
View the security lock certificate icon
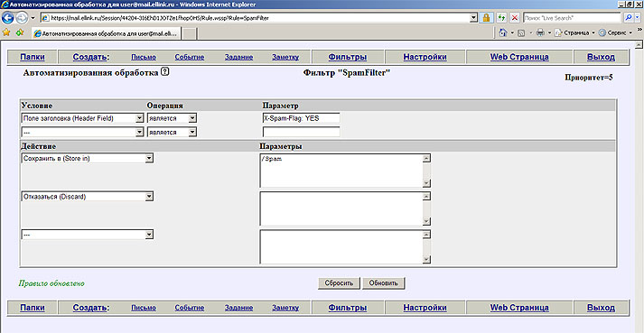point(486,18)
